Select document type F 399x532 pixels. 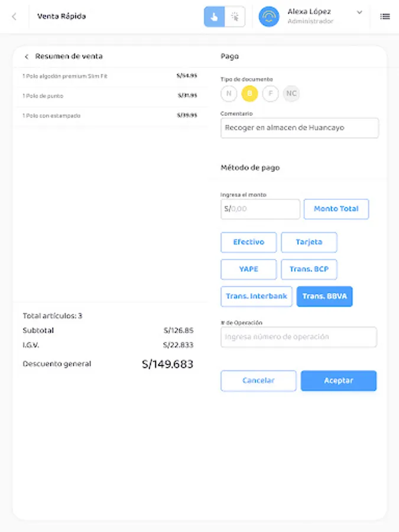[270, 93]
